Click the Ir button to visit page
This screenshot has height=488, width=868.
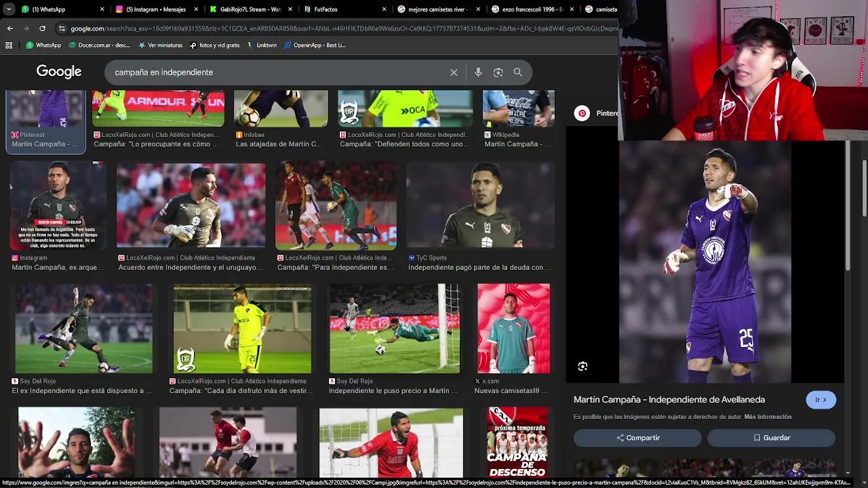click(x=821, y=400)
